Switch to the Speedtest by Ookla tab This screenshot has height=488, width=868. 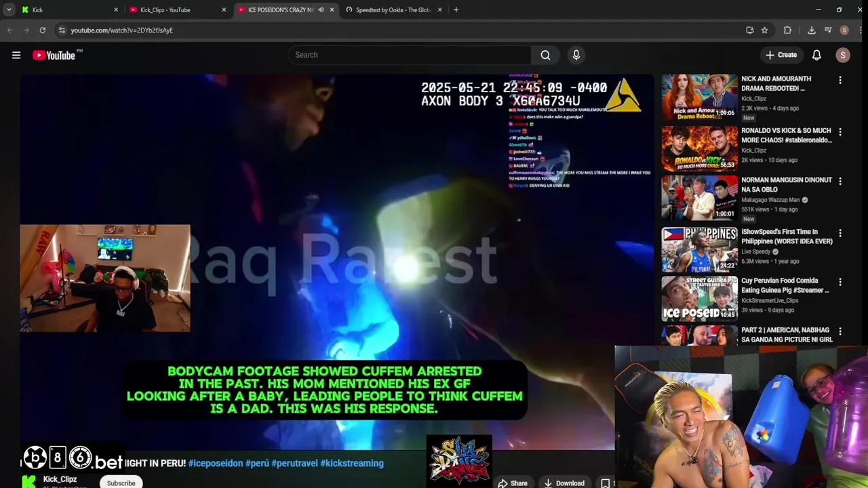[394, 9]
